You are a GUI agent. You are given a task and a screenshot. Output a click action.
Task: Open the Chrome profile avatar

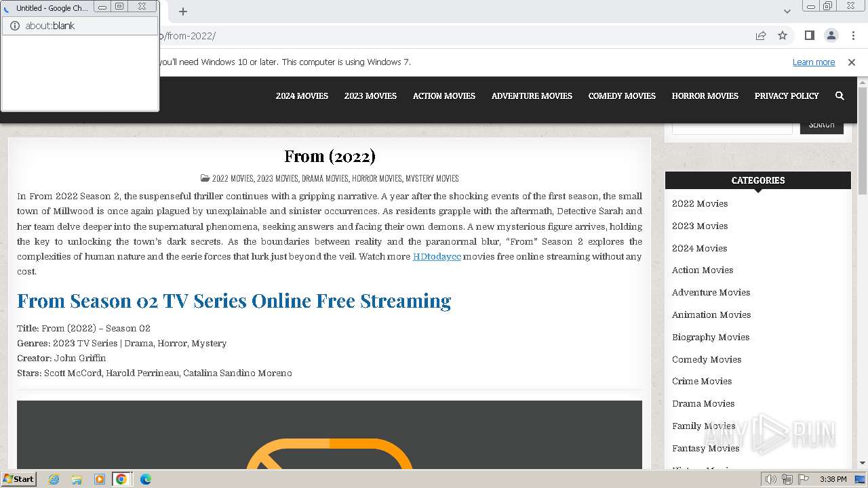coord(831,35)
